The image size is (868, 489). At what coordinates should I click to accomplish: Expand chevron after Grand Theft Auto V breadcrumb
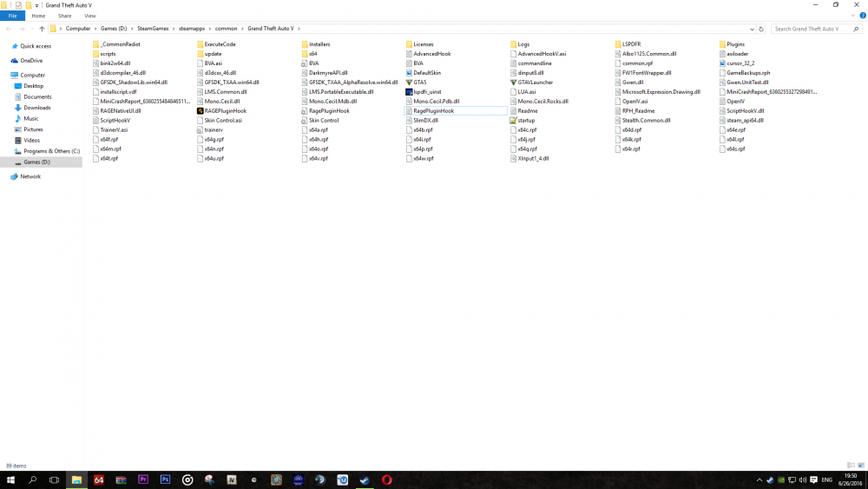point(299,29)
